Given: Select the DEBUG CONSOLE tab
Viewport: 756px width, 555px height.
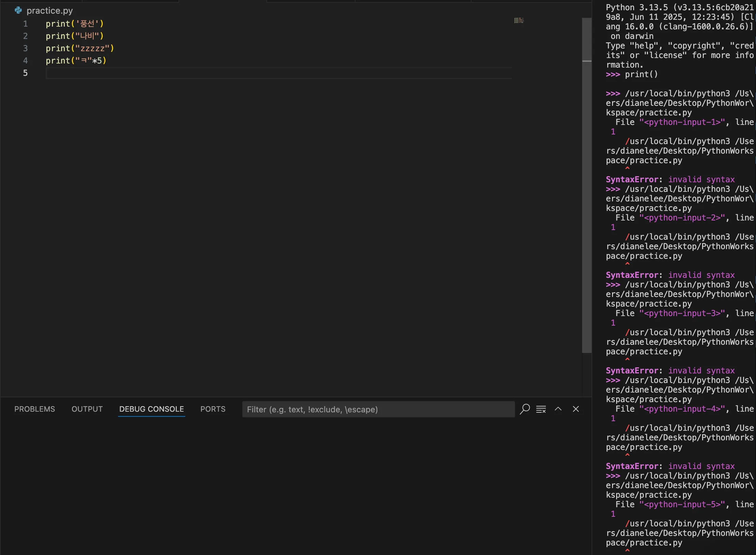Looking at the screenshot, I should pyautogui.click(x=151, y=409).
